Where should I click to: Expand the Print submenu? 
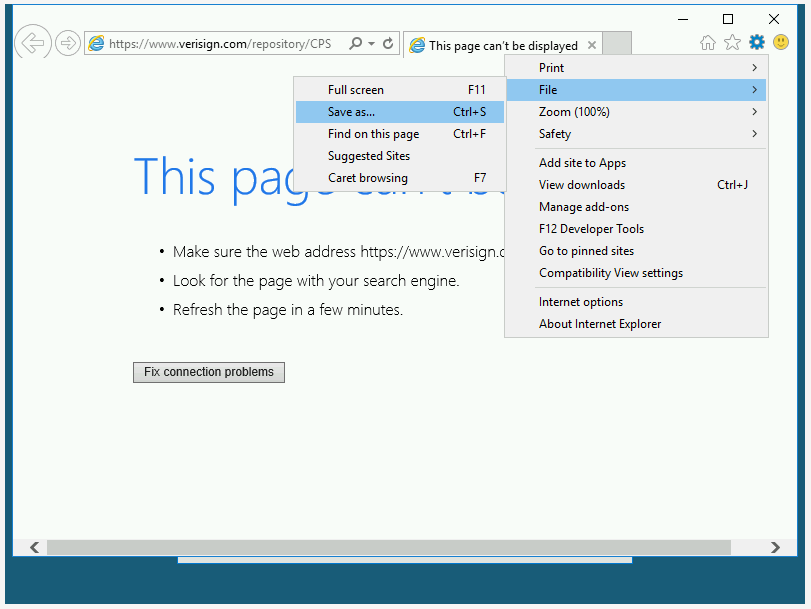[x=636, y=68]
